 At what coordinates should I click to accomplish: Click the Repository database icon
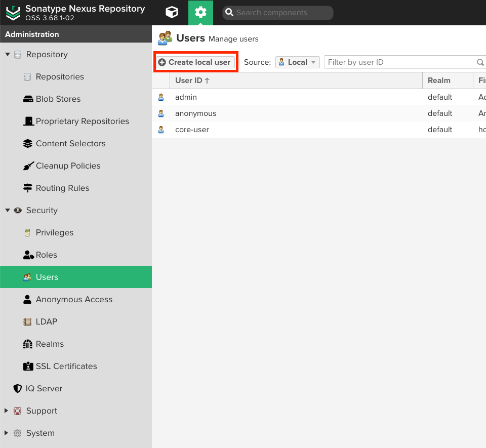click(x=18, y=55)
